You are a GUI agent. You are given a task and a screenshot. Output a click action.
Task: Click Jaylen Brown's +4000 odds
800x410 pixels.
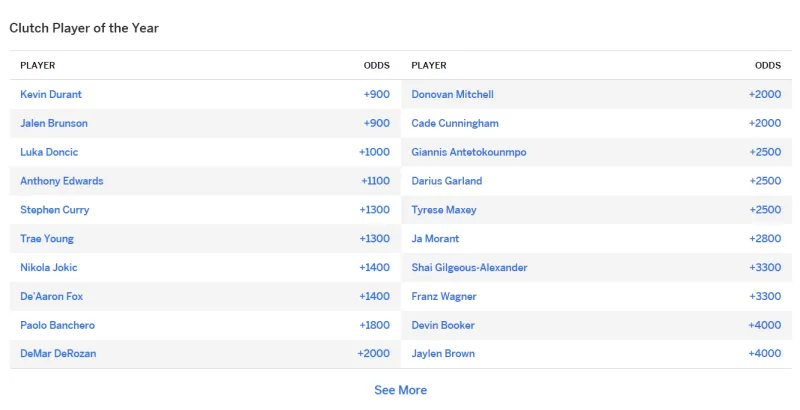click(764, 354)
